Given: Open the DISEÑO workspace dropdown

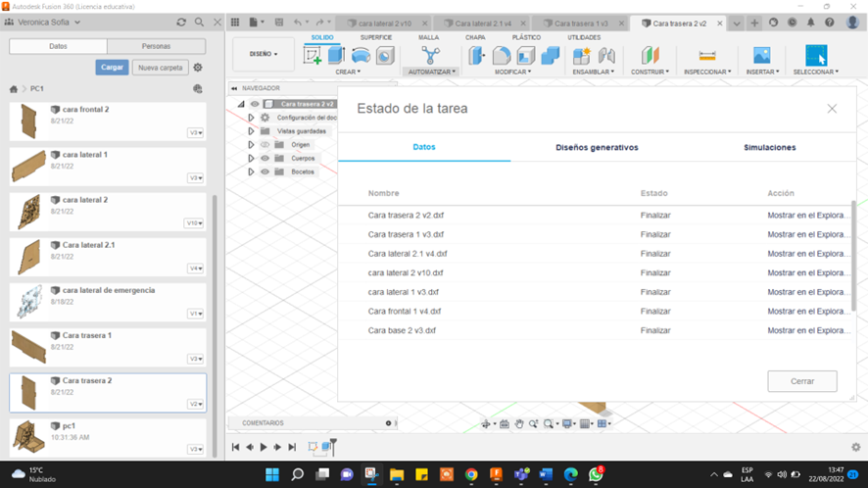Looking at the screenshot, I should click(264, 54).
